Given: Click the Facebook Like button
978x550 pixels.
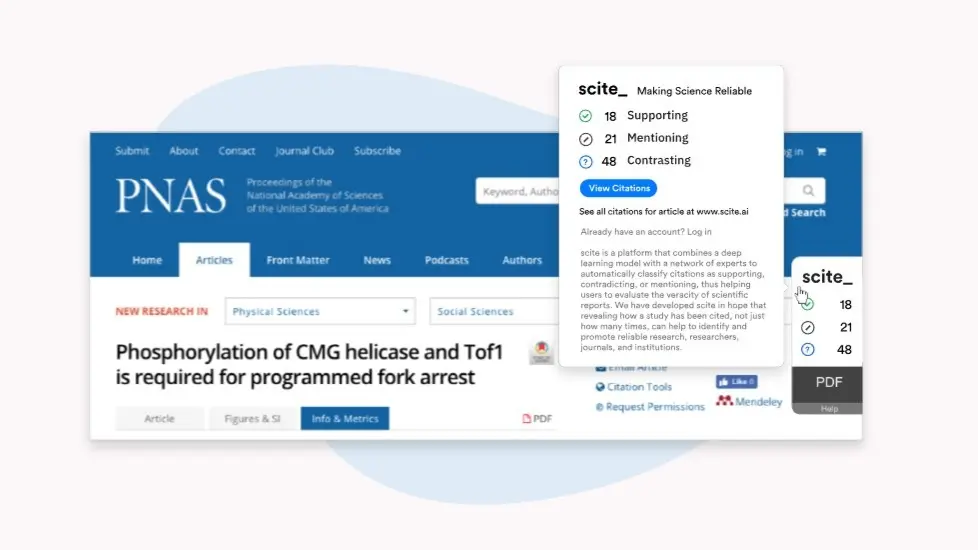Looking at the screenshot, I should 737,382.
